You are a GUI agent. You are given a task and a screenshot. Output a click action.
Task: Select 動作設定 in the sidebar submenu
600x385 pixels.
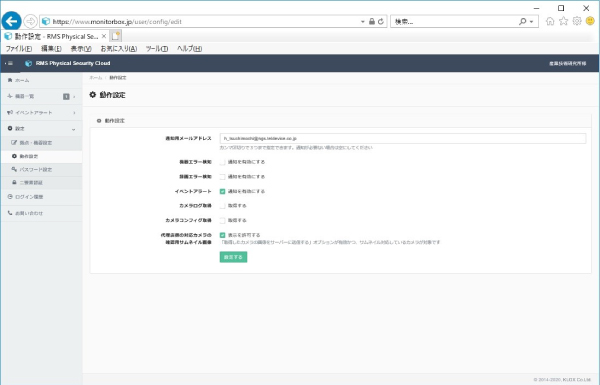41,156
